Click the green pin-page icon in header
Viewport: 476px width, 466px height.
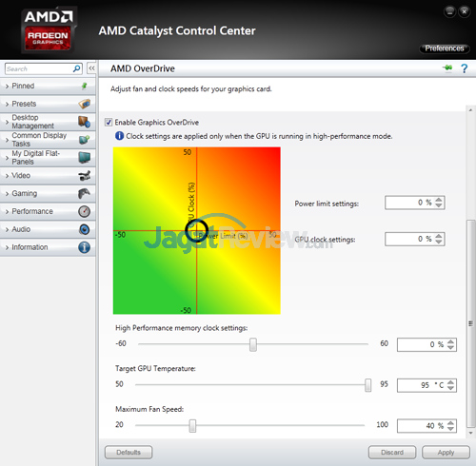pyautogui.click(x=447, y=68)
